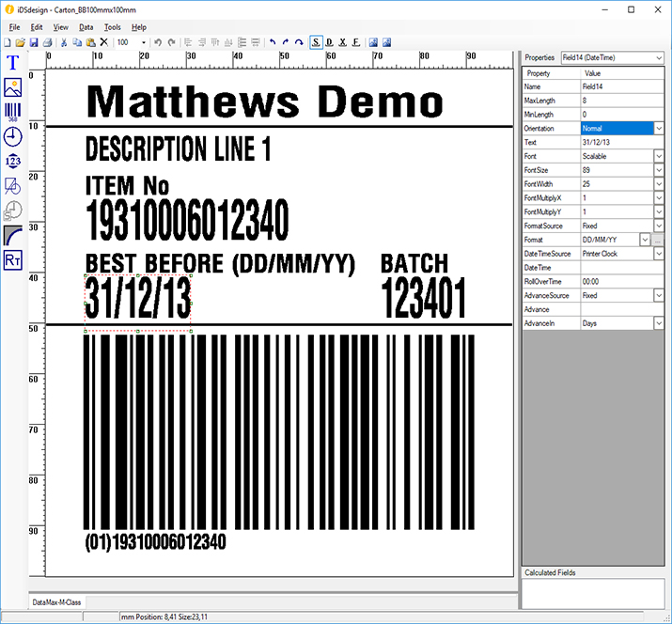The height and width of the screenshot is (624, 672).
Task: Expand the DateTimeSource dropdown
Action: tap(659, 254)
